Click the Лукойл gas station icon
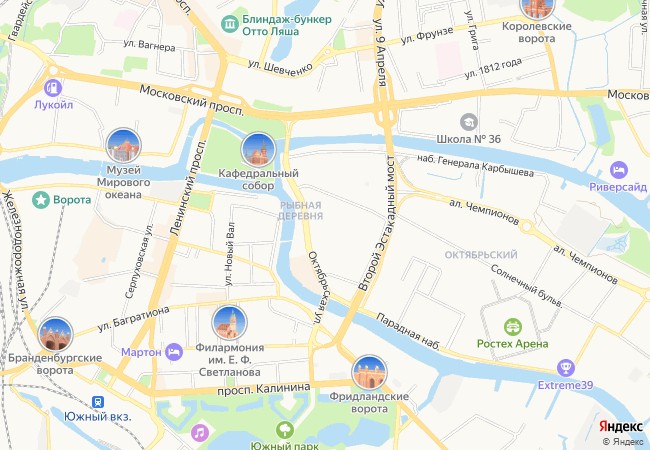Screen dimensions: 650x450 pyautogui.click(x=53, y=88)
